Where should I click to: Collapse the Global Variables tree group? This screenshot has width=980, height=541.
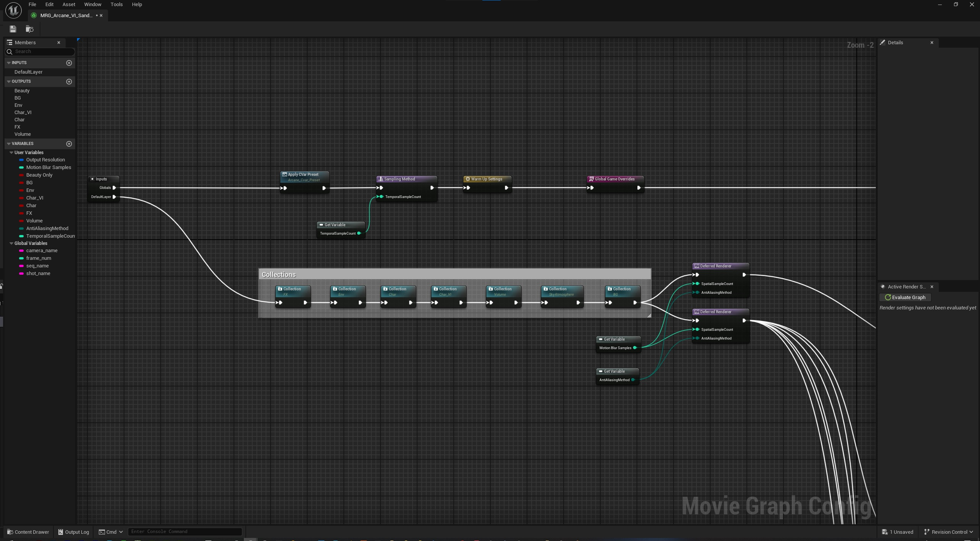point(11,243)
